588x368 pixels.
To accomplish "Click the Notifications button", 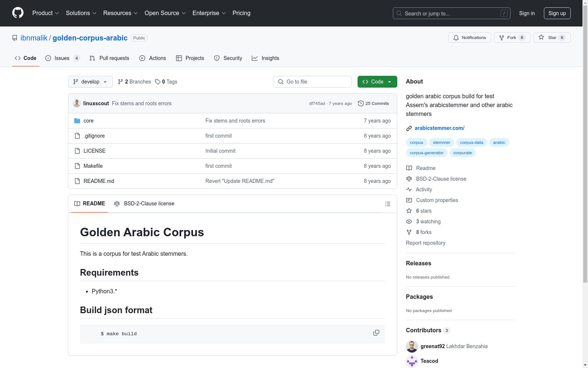I will click(470, 38).
